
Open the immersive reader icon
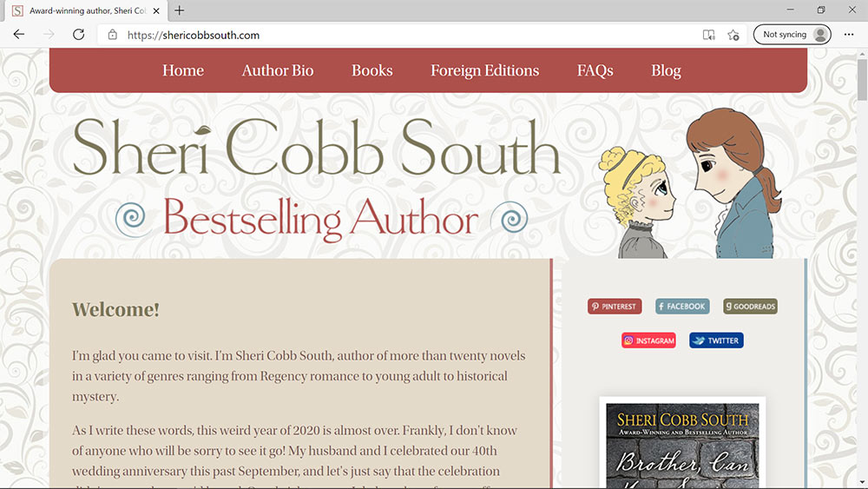[x=708, y=35]
